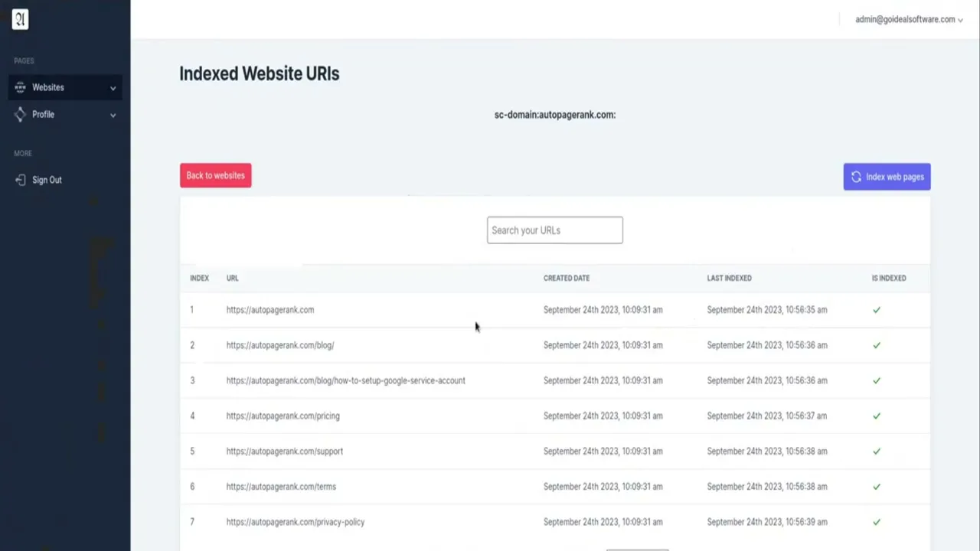Image resolution: width=980 pixels, height=551 pixels.
Task: Click the URL column header
Action: coord(233,278)
